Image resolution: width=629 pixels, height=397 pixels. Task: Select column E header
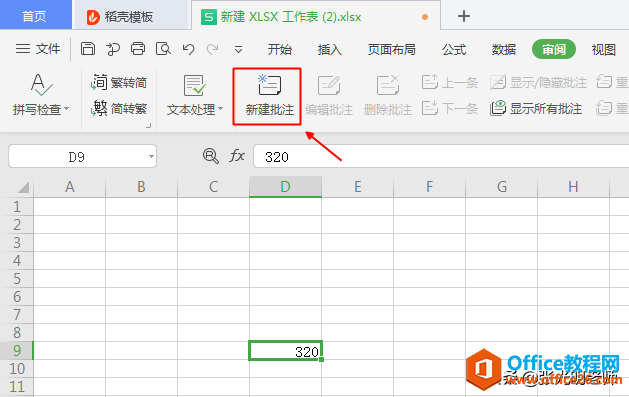(x=357, y=187)
